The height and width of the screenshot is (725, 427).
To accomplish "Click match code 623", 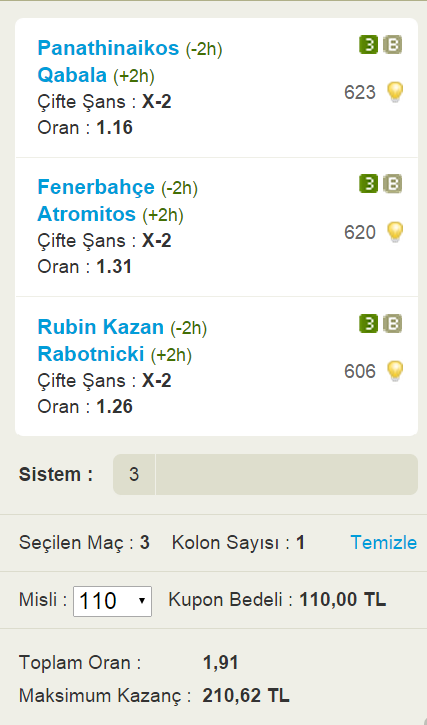I will click(x=359, y=92).
